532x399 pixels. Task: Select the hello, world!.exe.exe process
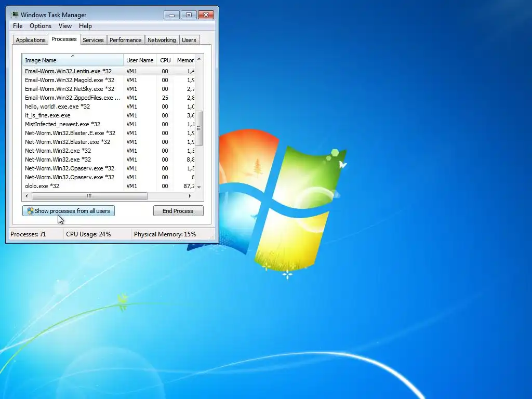pyautogui.click(x=109, y=107)
